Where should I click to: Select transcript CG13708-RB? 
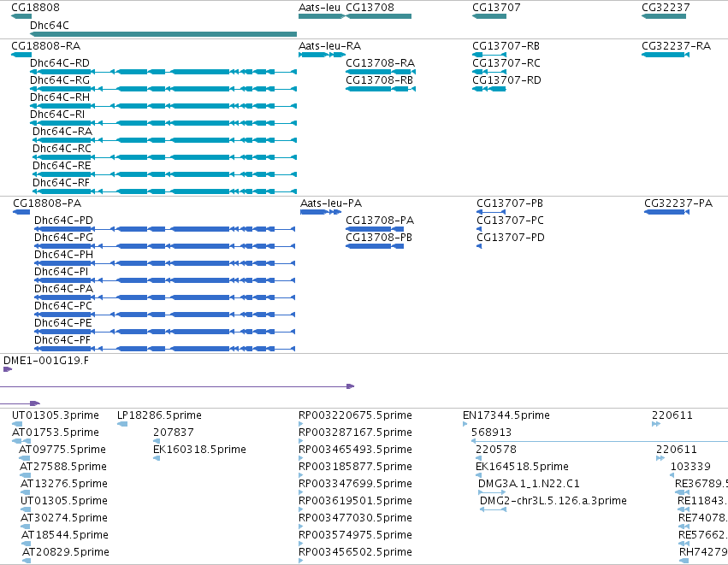(379, 80)
